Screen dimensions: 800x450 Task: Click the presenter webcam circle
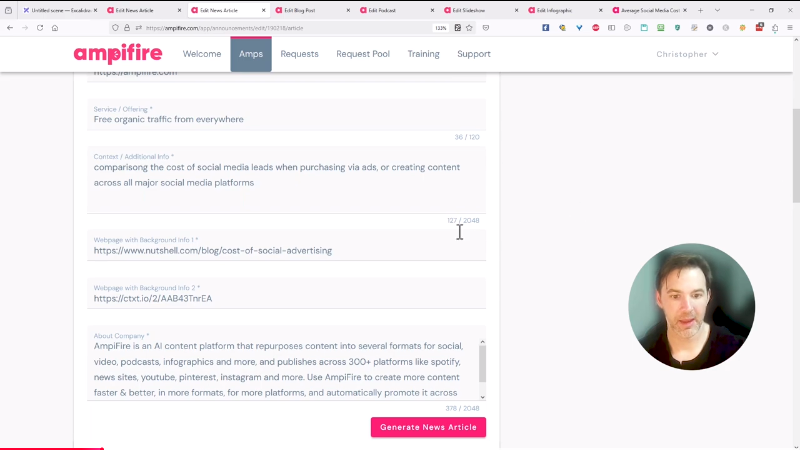[691, 307]
